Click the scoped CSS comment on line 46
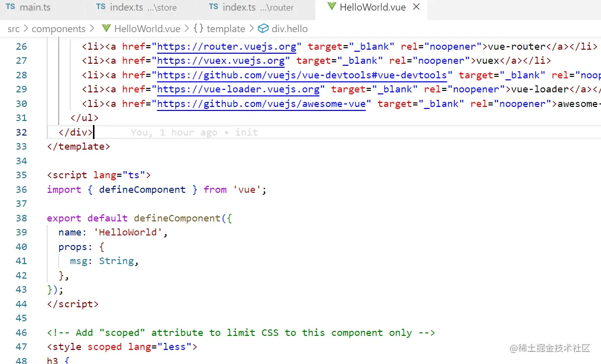601x364 pixels. pyautogui.click(x=241, y=332)
